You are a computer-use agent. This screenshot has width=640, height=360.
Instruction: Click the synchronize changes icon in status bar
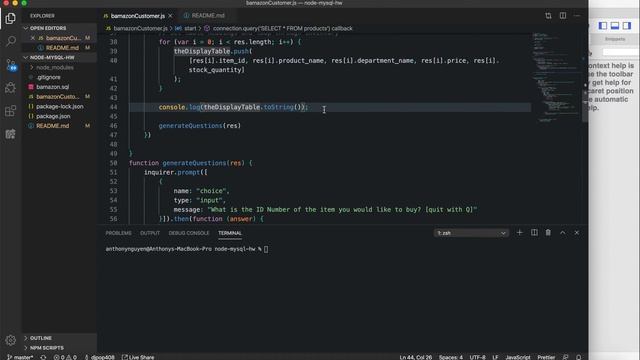(43, 357)
